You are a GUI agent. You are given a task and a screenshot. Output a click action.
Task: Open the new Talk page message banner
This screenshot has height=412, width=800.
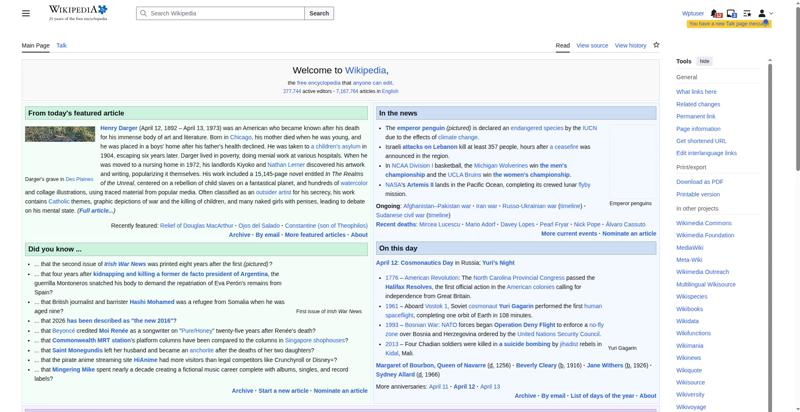pos(729,24)
